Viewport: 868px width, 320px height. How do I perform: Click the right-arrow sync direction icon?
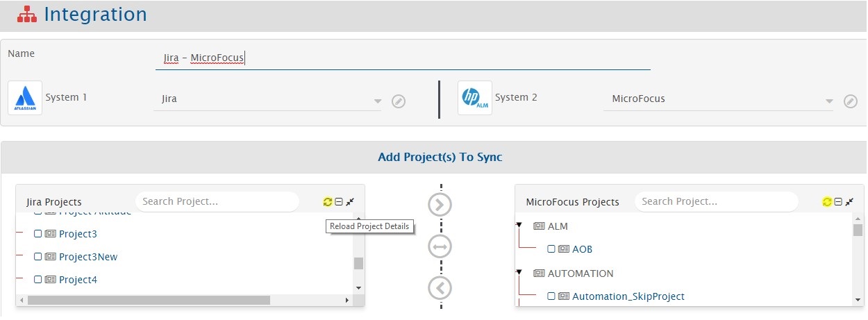click(440, 204)
